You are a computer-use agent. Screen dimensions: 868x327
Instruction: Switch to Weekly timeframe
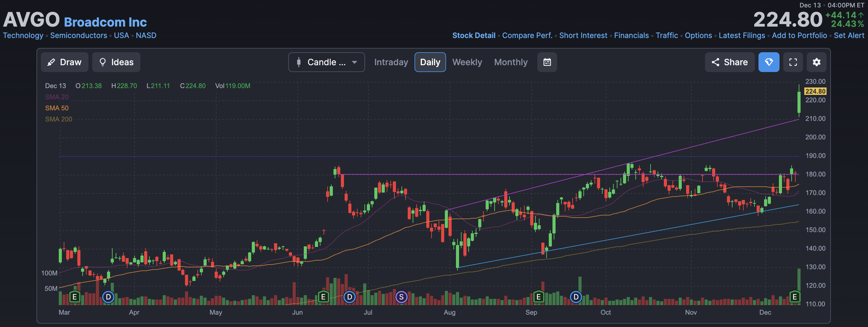click(x=467, y=62)
